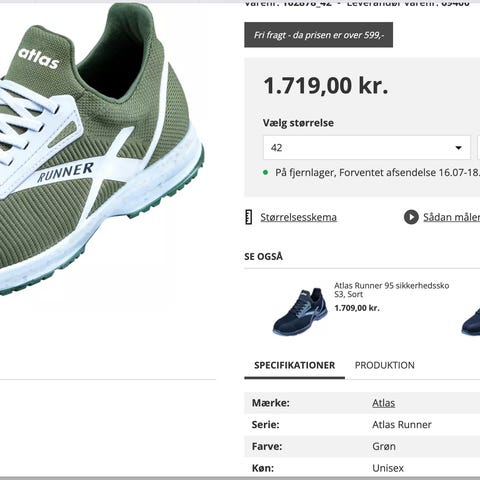Image resolution: width=480 pixels, height=480 pixels.
Task: Open the Sådan måler video link
Action: 451,217
